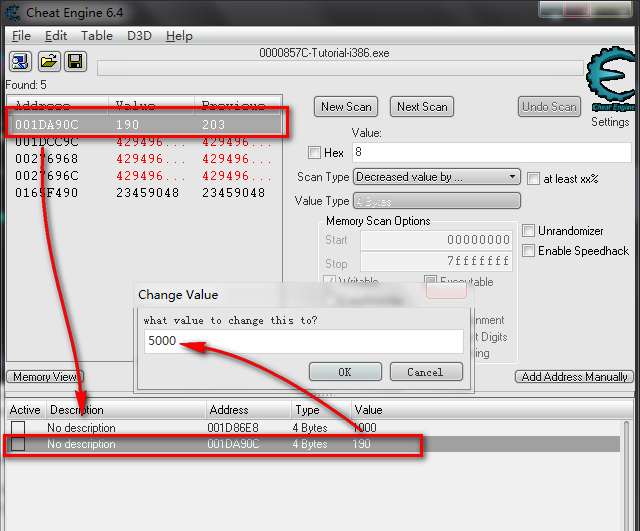640x531 pixels.
Task: Toggle the 'at least xx%' checkbox
Action: pyautogui.click(x=533, y=179)
